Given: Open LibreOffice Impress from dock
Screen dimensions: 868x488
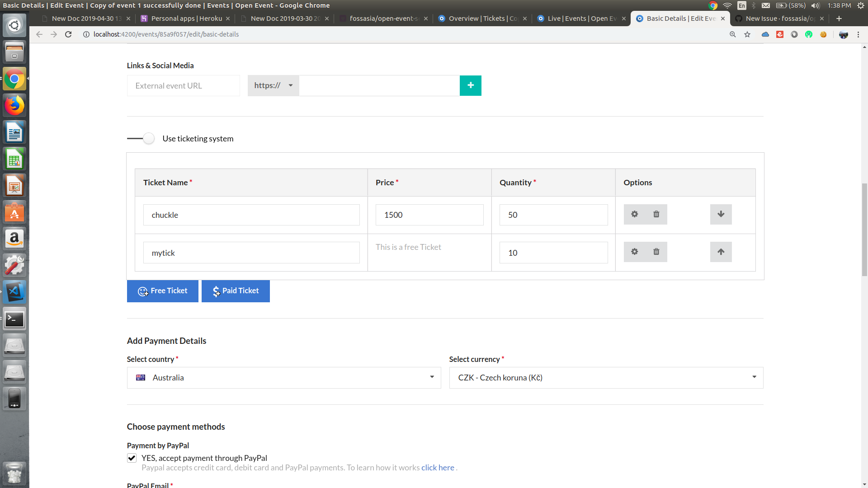Looking at the screenshot, I should [x=14, y=186].
